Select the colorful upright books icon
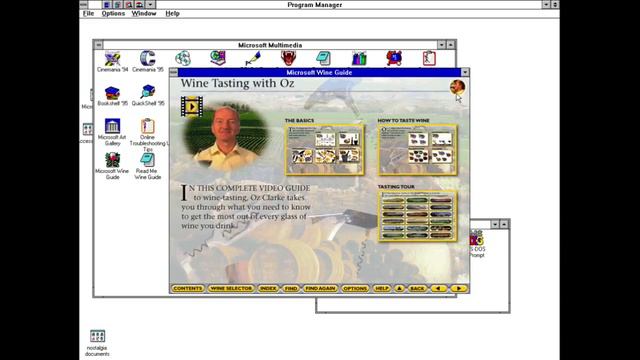Image resolution: width=640 pixels, height=360 pixels. point(359,58)
